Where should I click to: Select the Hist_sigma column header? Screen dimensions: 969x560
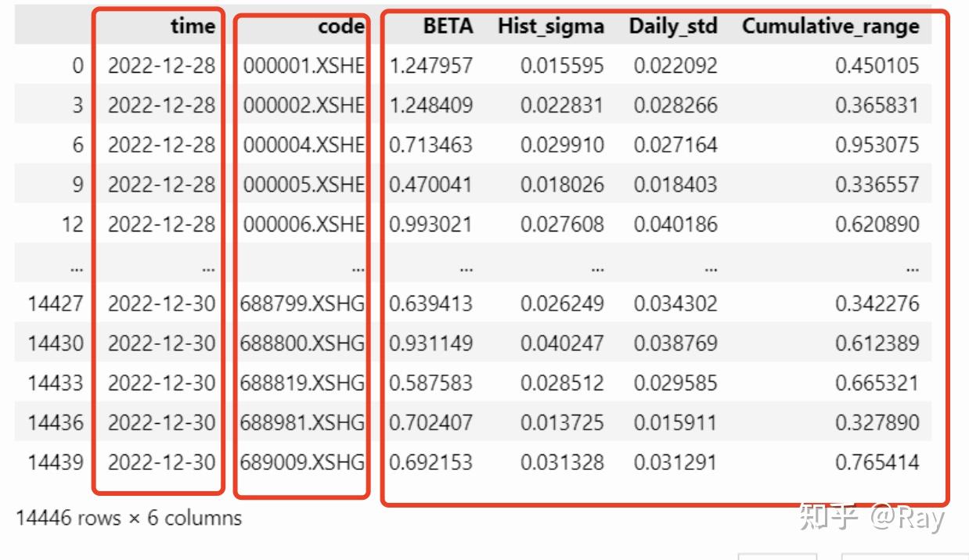pyautogui.click(x=551, y=26)
